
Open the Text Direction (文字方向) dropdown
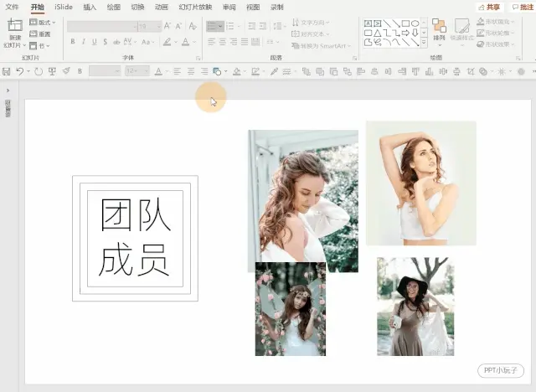[x=311, y=23]
